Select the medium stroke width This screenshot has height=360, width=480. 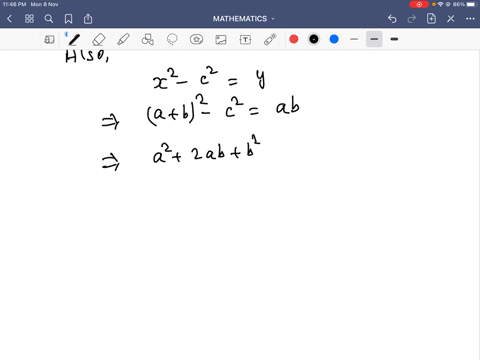(374, 39)
